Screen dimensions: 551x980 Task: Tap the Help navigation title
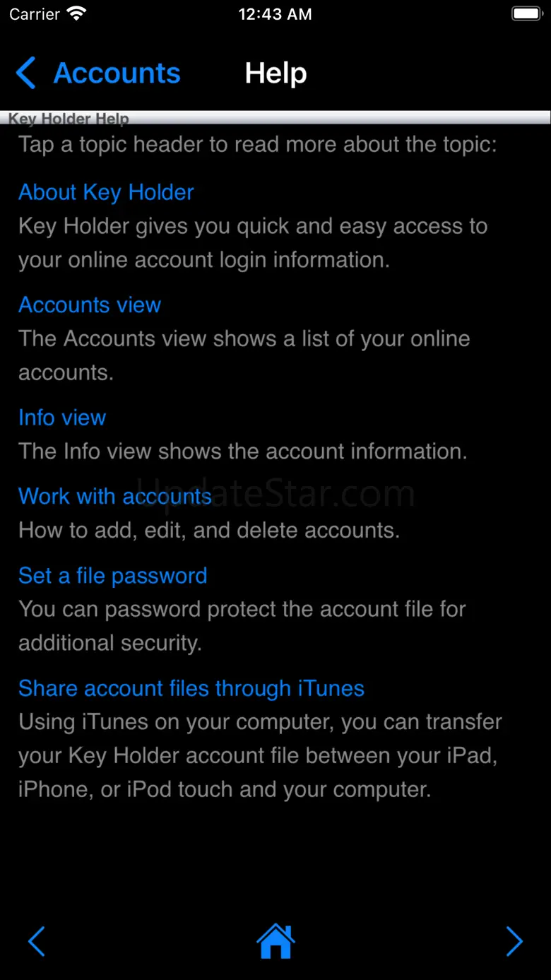tap(275, 73)
